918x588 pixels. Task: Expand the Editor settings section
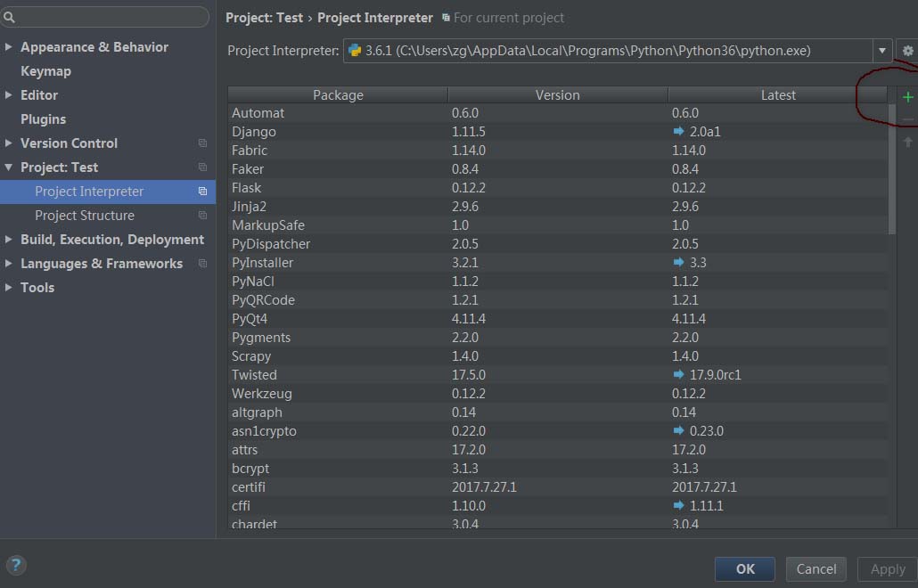point(8,94)
